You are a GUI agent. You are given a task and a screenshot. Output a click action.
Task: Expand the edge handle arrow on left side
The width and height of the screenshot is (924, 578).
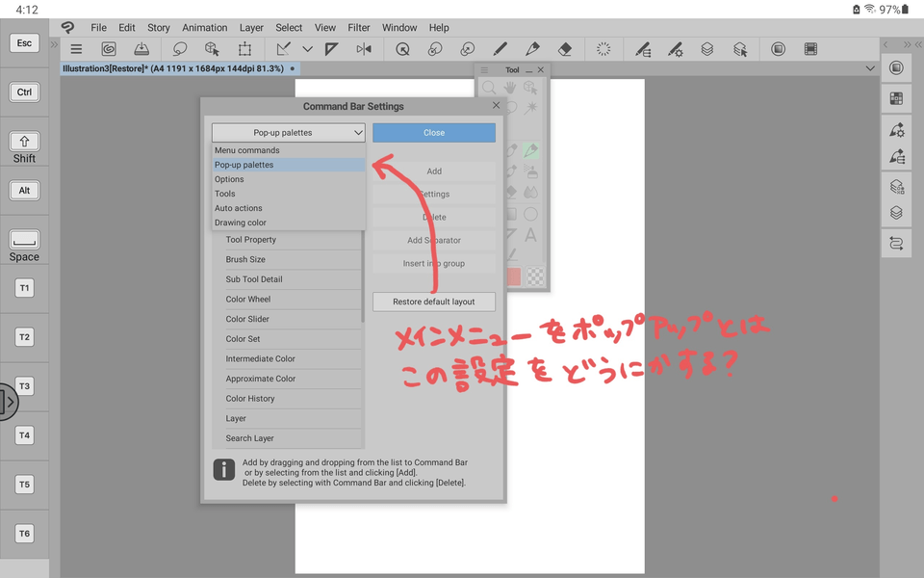(x=9, y=403)
